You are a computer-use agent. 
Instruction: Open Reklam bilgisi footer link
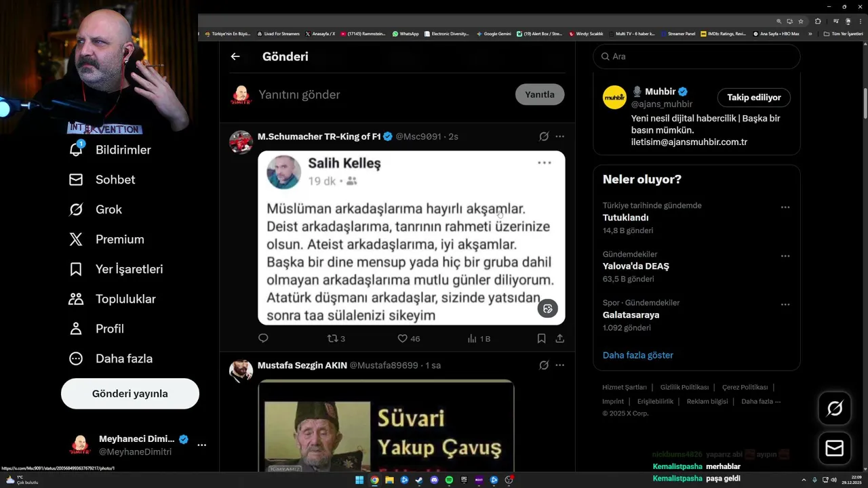[x=707, y=401]
